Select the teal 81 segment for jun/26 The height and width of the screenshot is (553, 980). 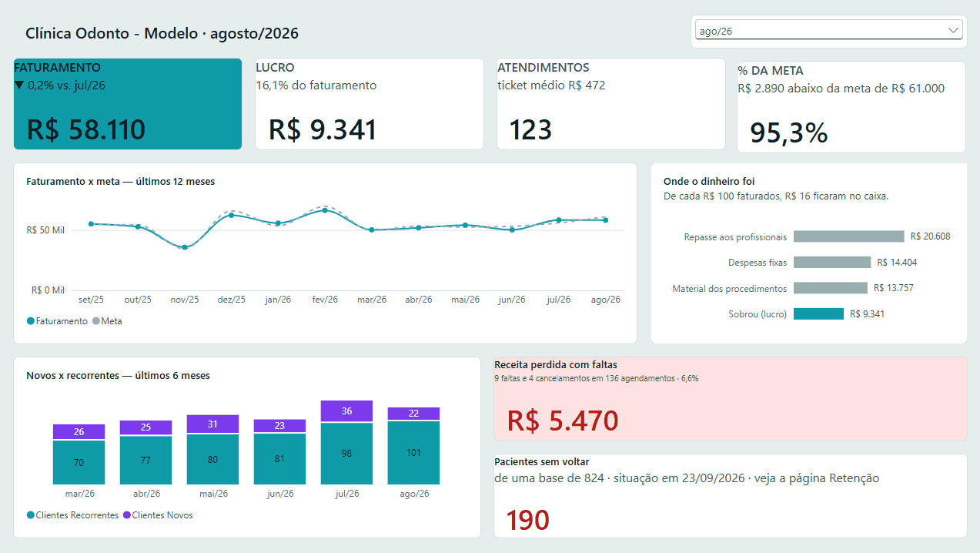[x=279, y=459]
